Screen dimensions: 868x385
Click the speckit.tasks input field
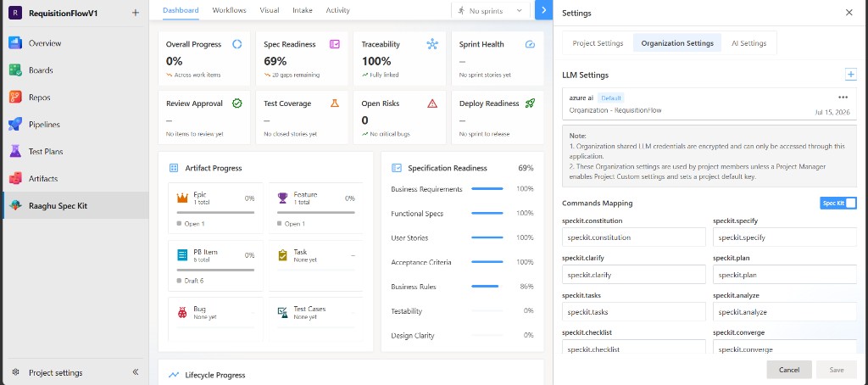tap(634, 311)
